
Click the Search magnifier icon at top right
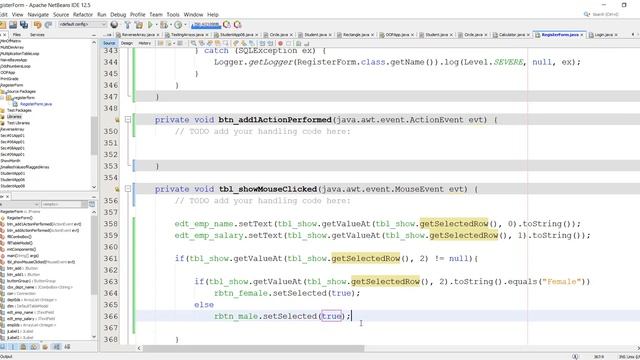tap(587, 14)
